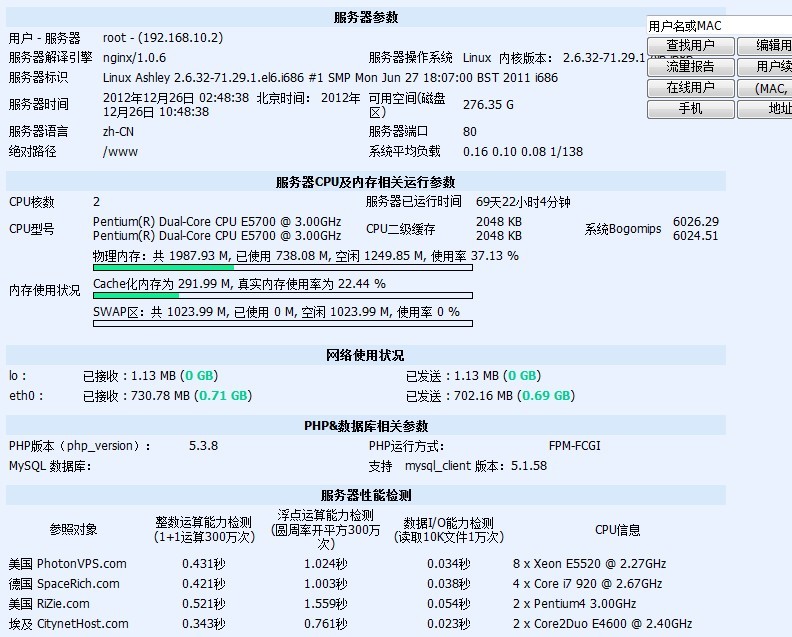Viewport: 792px width, 637px height.
Task: Click the 服务器性能检测 section header
Action: [365, 495]
